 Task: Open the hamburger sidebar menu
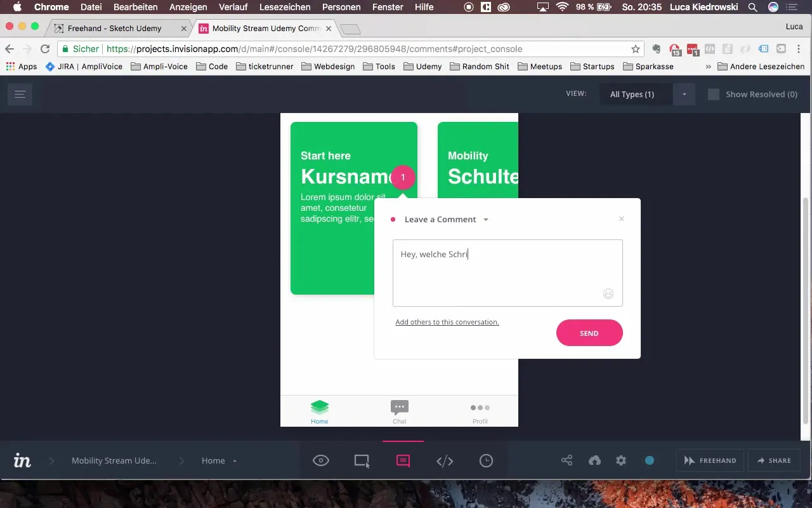coord(20,94)
